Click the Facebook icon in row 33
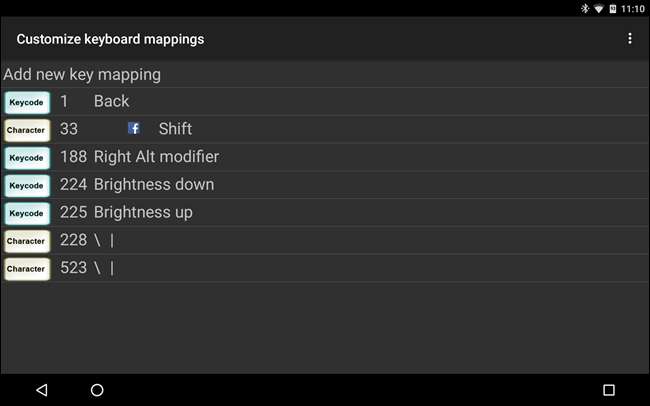 (x=134, y=129)
